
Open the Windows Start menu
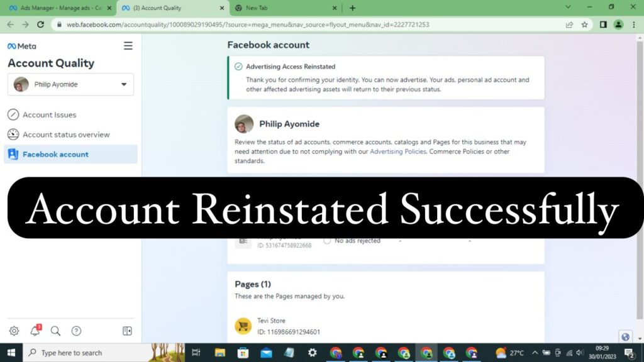coord(11,353)
